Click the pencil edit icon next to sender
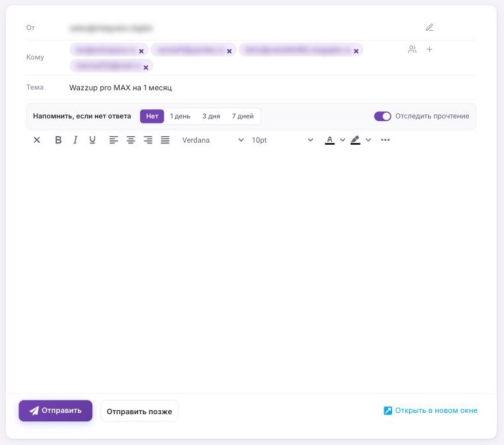Viewport: 504px width, 445px height. click(429, 27)
